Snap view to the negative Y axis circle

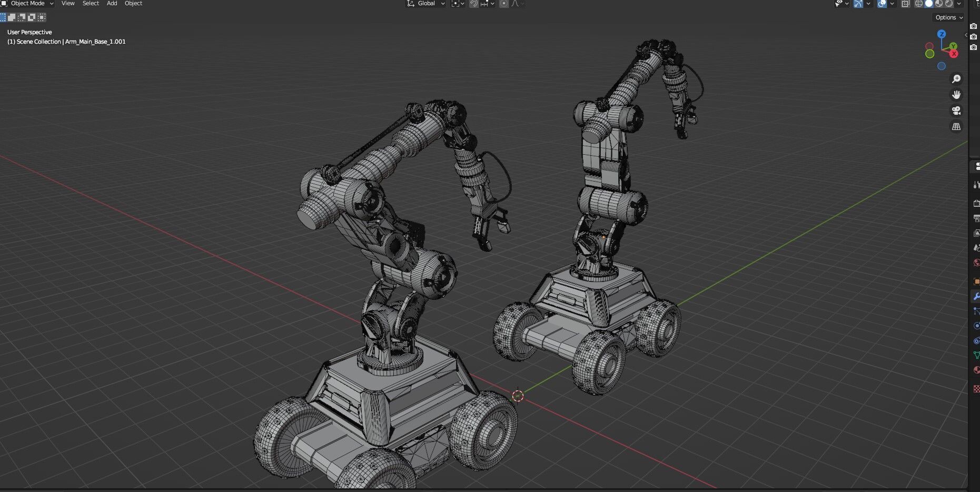pos(929,54)
